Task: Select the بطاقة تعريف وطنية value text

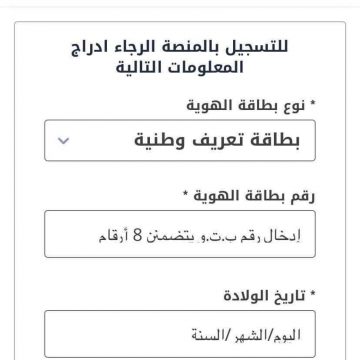Action: [x=217, y=141]
